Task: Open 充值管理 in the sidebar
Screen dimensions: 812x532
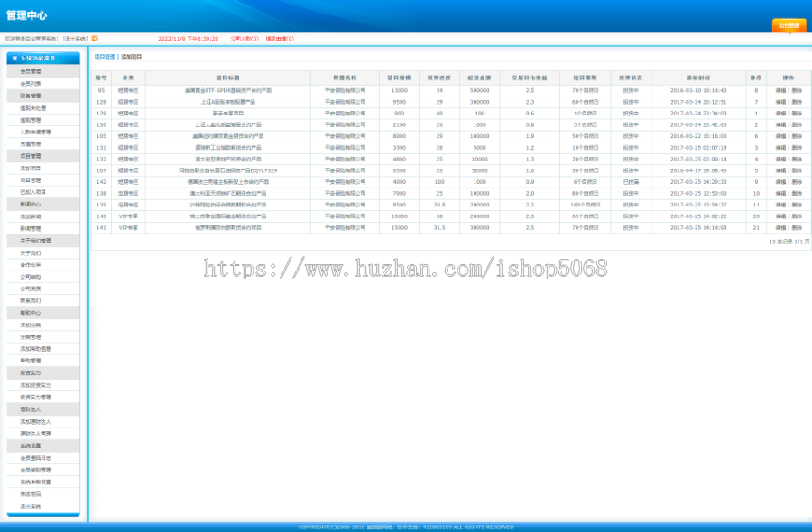Action: (31, 144)
